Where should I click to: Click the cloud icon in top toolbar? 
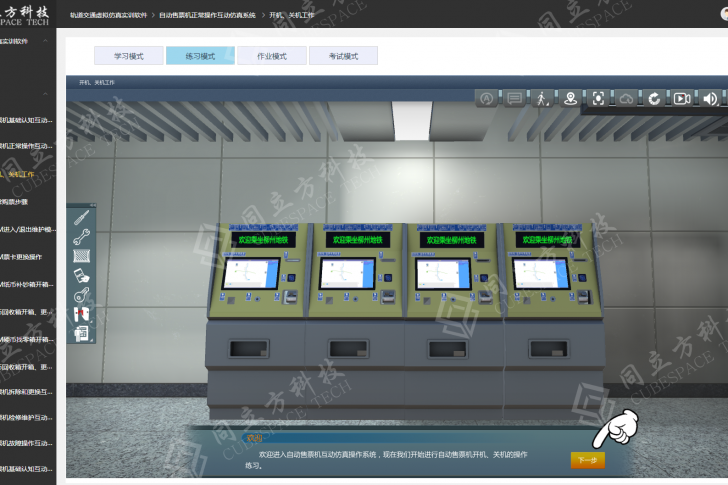coord(626,98)
